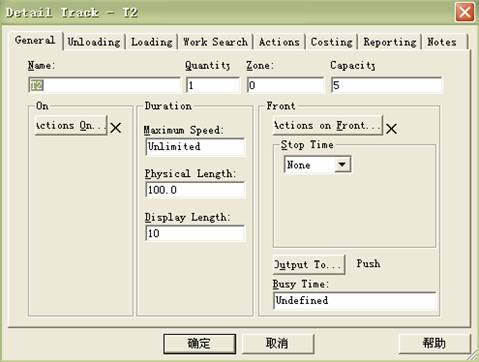Open the Work Search tab

tap(215, 42)
